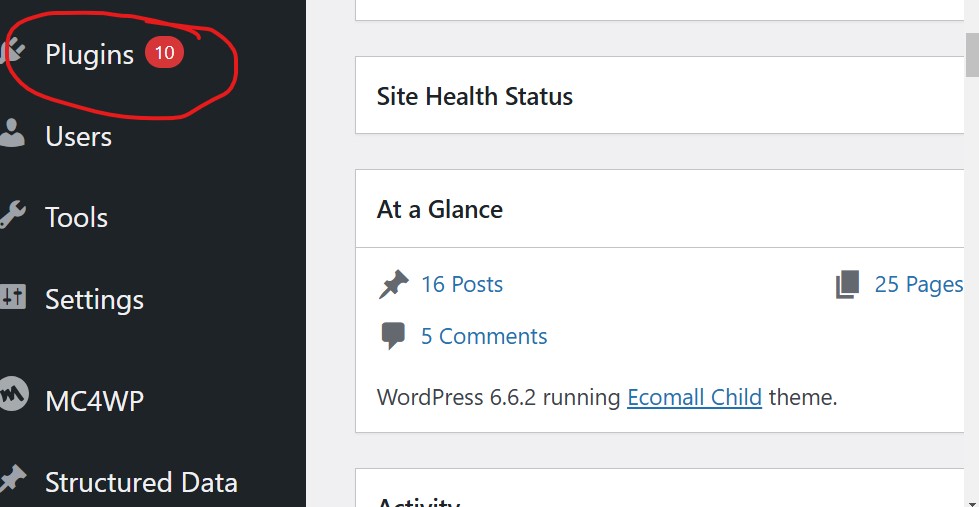979x507 pixels.
Task: Click the Tools wrench icon
Action: [x=12, y=215]
